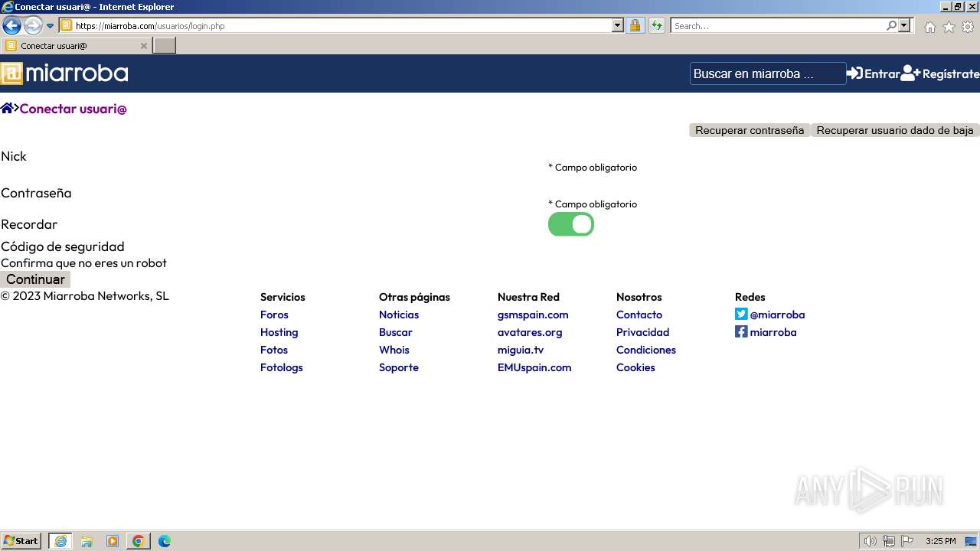The width and height of the screenshot is (980, 551).
Task: Click the browser Home icon
Action: pyautogui.click(x=929, y=27)
